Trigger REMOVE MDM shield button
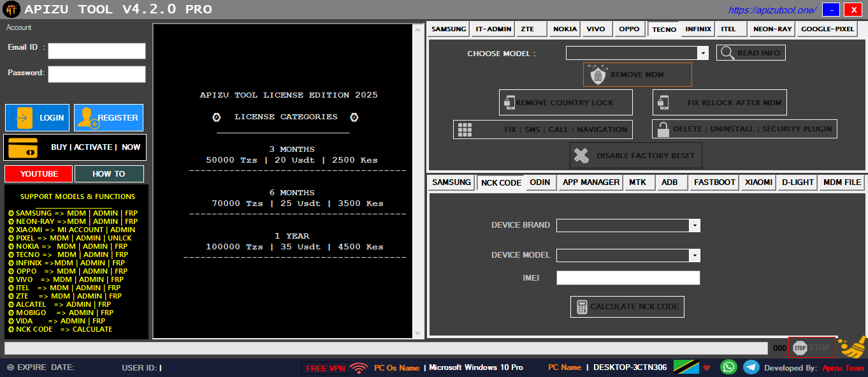Screen dimensions: 868x377 tap(637, 74)
